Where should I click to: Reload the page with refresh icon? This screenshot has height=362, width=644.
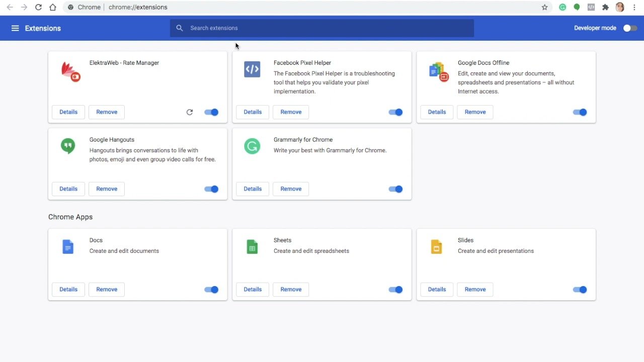[x=38, y=7]
